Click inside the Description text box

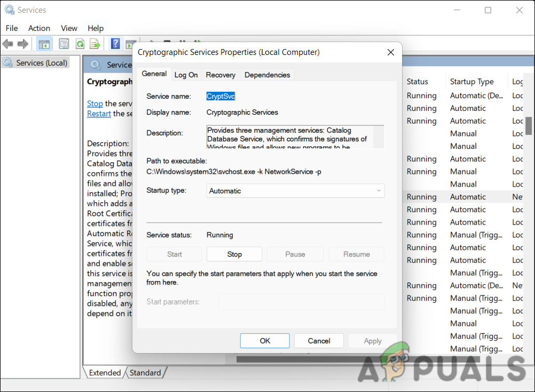pos(290,137)
